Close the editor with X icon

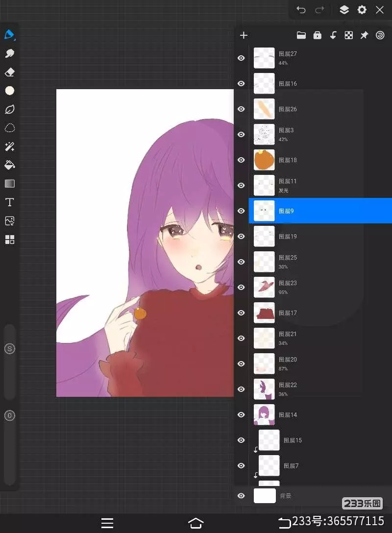pos(380,10)
